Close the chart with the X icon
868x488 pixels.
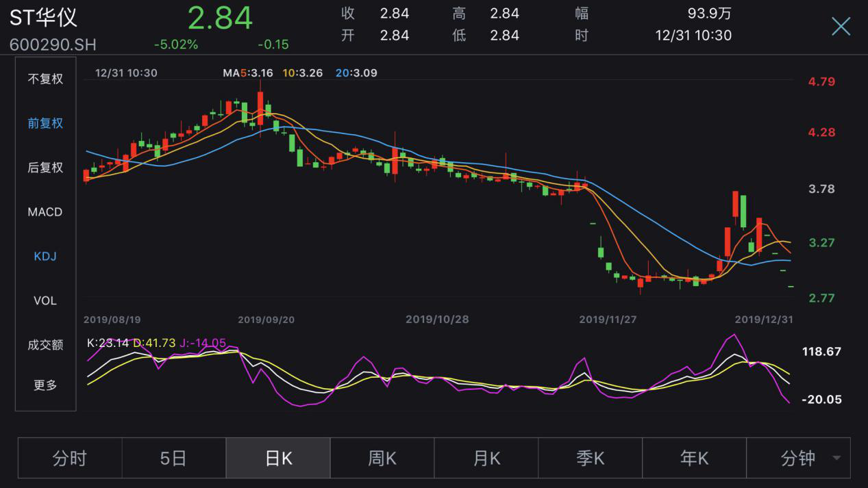pos(841,27)
